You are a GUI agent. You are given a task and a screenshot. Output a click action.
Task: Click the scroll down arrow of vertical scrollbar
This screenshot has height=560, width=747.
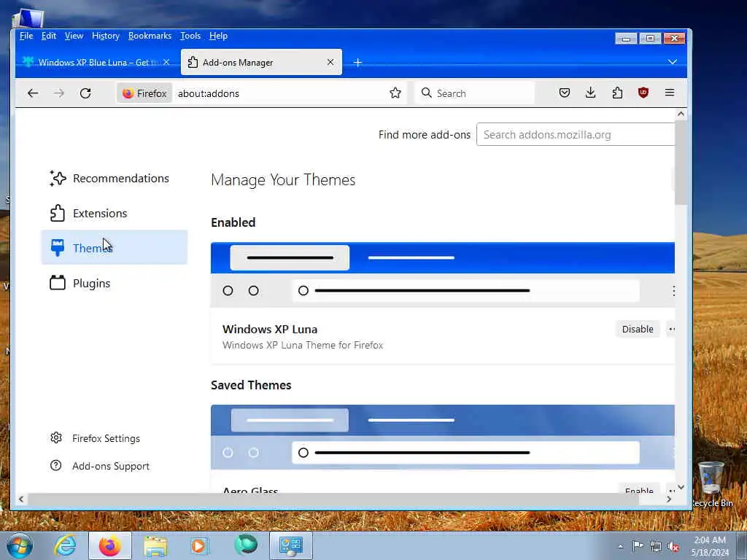tap(681, 487)
